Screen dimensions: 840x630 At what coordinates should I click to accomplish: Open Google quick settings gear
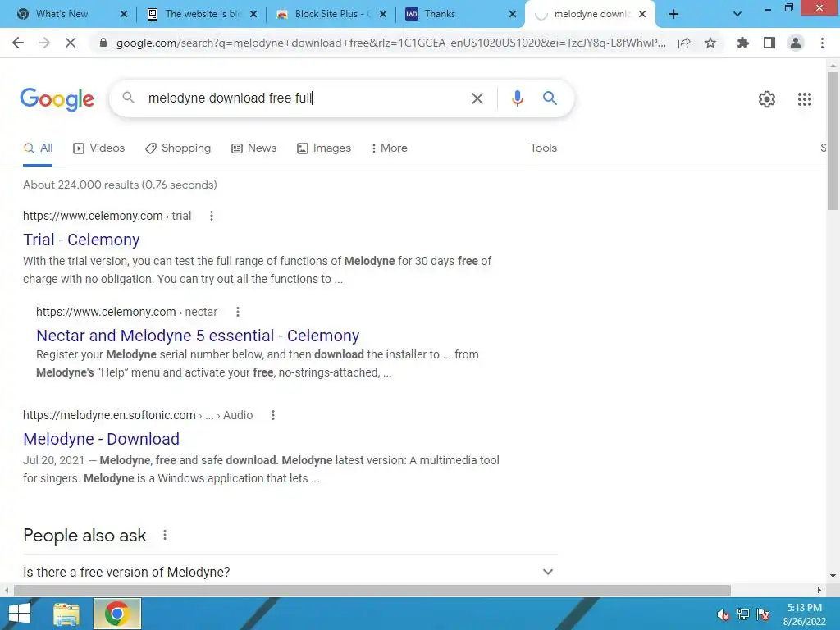(767, 99)
